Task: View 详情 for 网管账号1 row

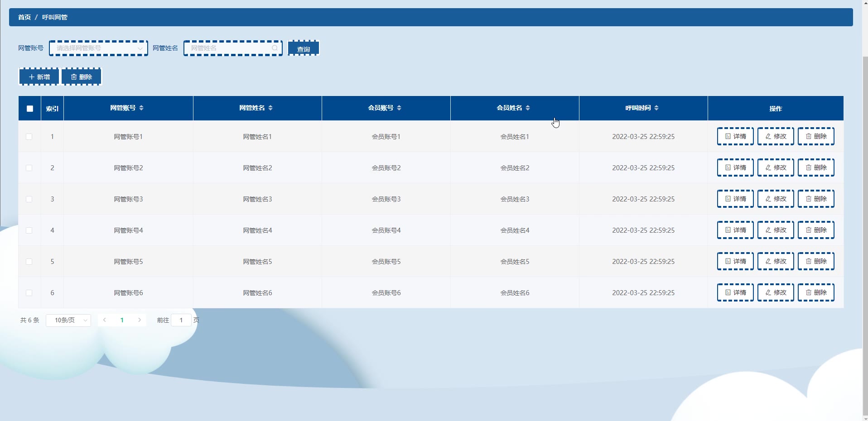Action: (x=735, y=136)
